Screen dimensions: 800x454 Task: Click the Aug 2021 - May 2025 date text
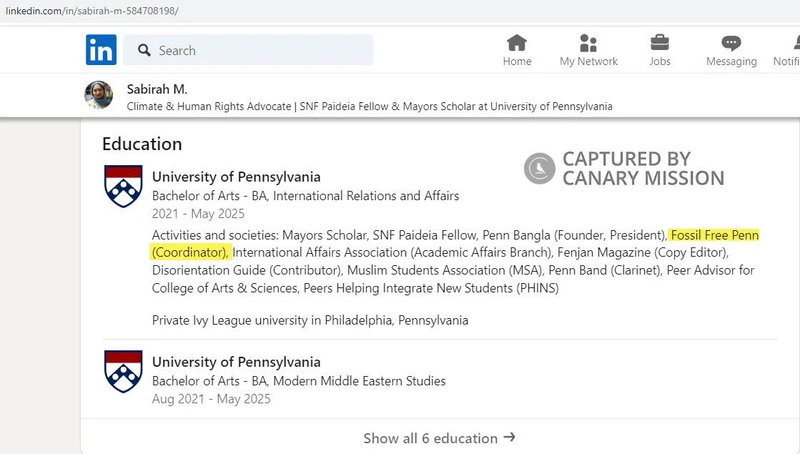211,399
